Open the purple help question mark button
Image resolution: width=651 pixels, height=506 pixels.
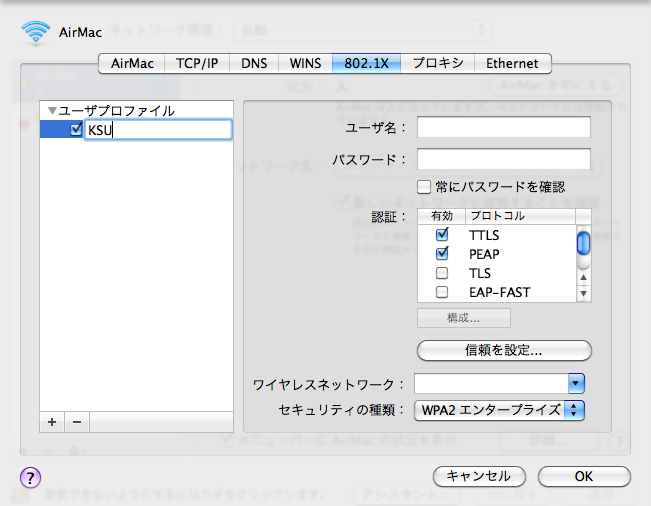pos(30,477)
